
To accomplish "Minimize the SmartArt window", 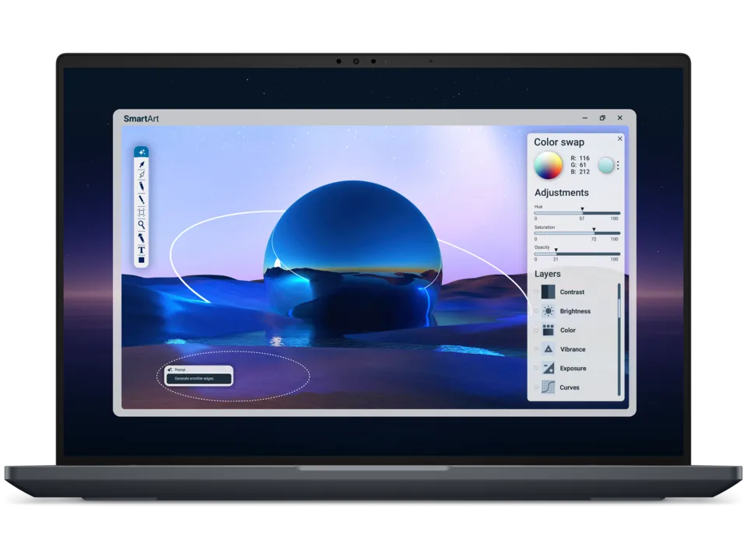I will pyautogui.click(x=585, y=118).
